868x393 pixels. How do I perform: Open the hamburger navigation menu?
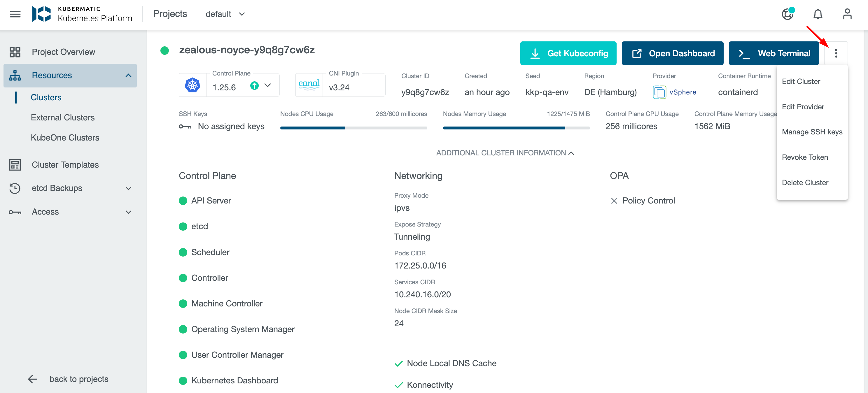[x=15, y=14]
